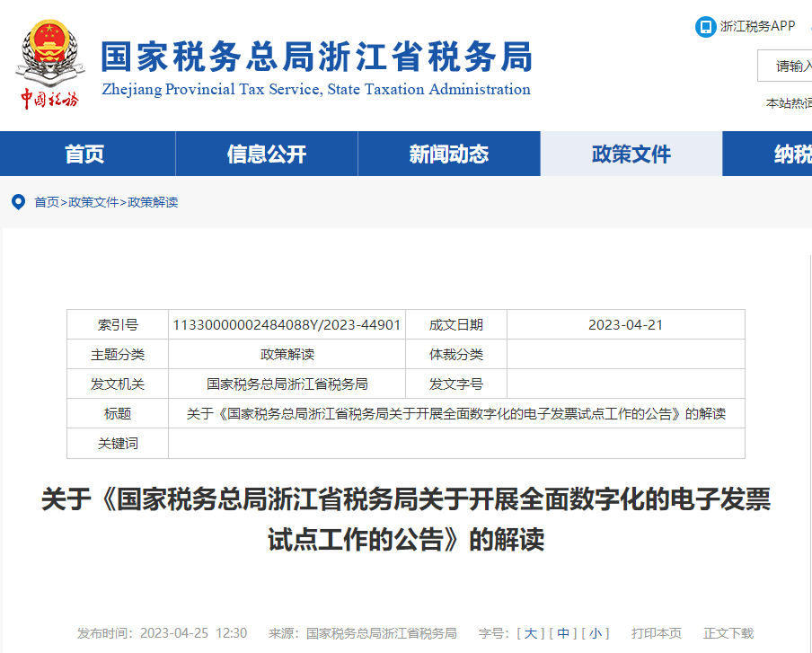812x653 pixels.
Task: Click the highlighted 政策文件 tab
Action: pos(631,153)
